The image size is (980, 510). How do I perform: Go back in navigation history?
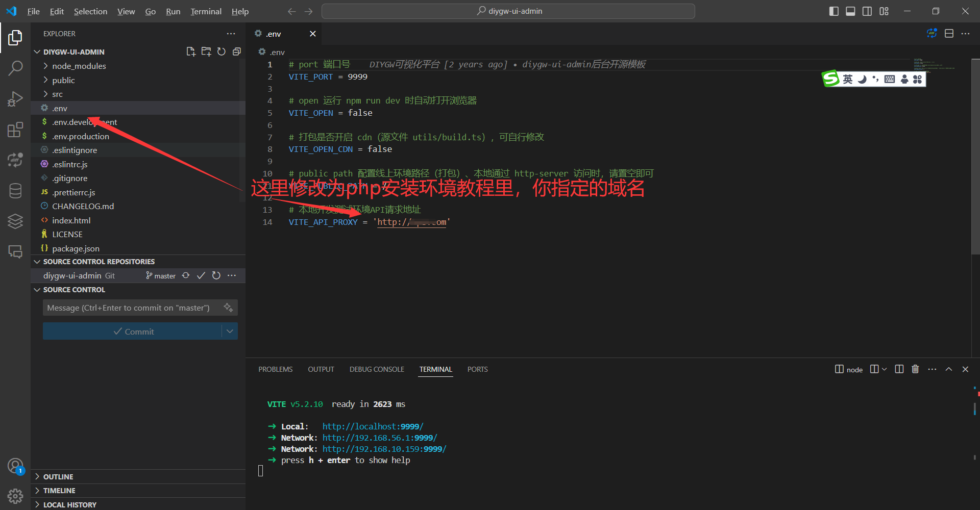(291, 11)
